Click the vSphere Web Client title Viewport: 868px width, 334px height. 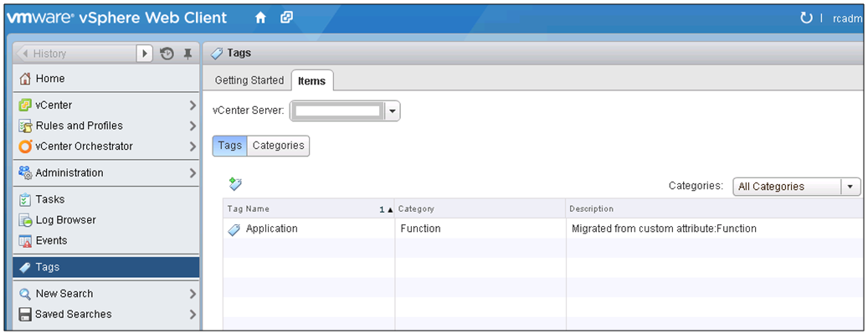pyautogui.click(x=153, y=18)
